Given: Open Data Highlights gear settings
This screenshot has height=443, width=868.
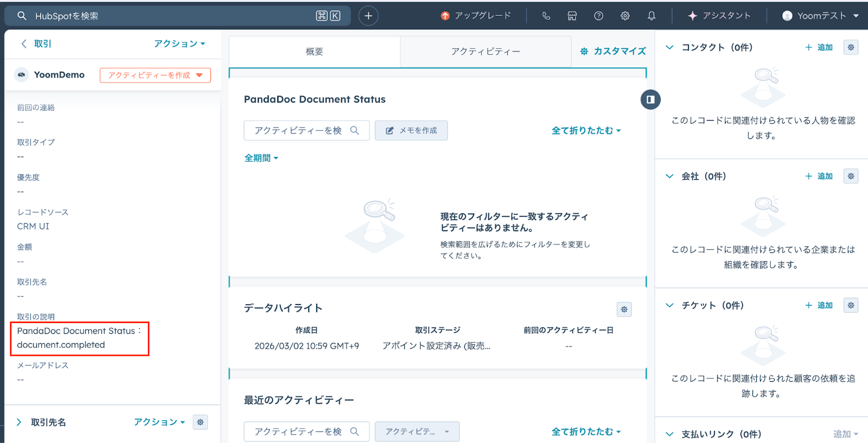Looking at the screenshot, I should click(x=624, y=309).
